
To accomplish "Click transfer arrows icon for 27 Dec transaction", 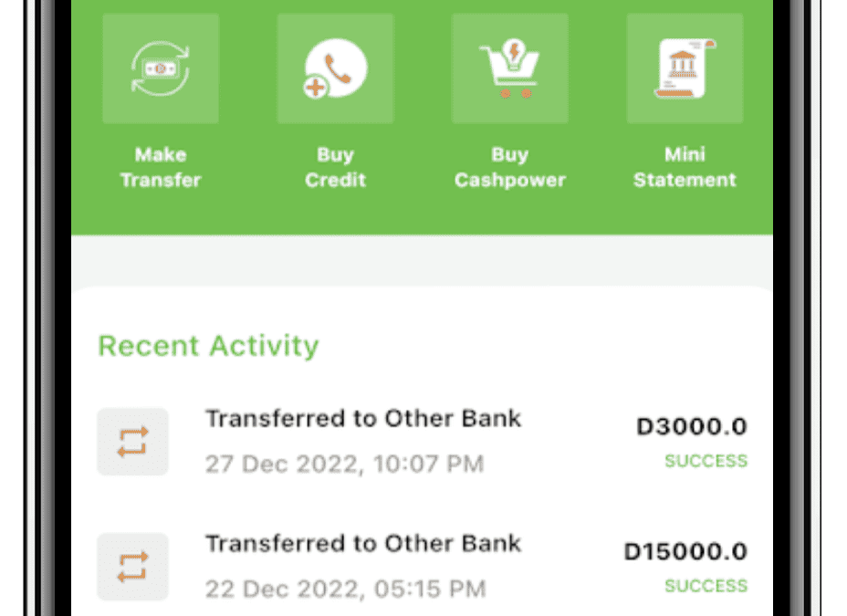I will pyautogui.click(x=133, y=442).
